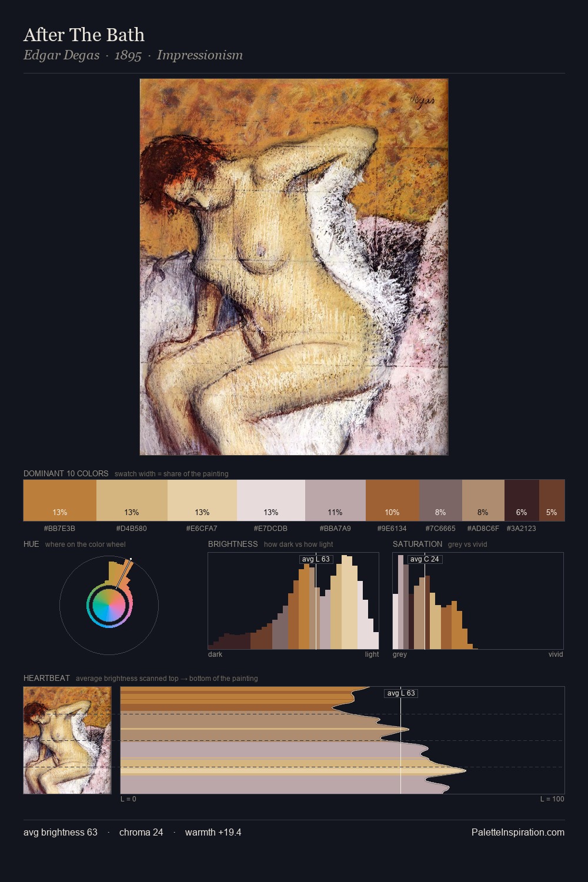Viewport: 588px width, 882px height.
Task: Click the avg L 63 brightness label
Action: (x=316, y=559)
